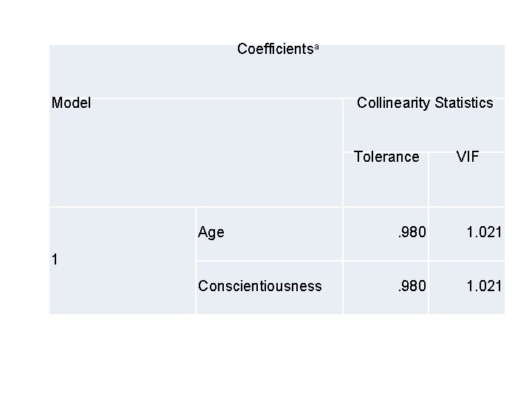The height and width of the screenshot is (399, 532).
Task: Click the superscript footnote marker after Coefficients
Action: [316, 47]
